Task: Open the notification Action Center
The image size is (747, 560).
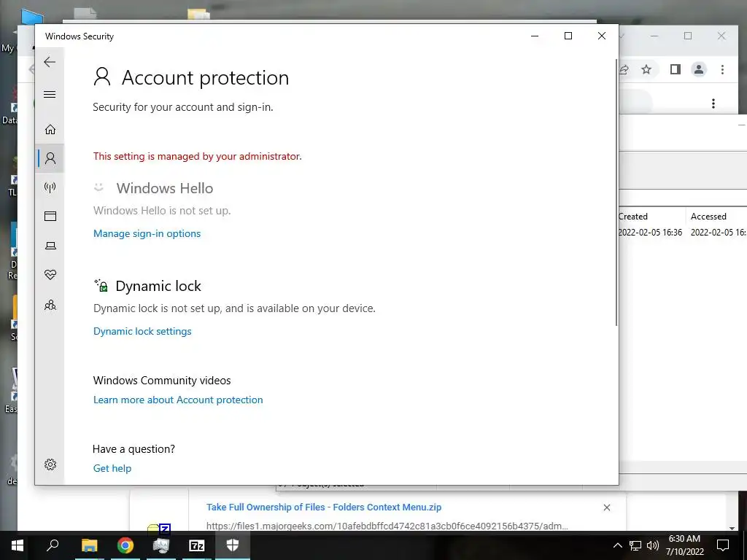Action: pos(723,545)
